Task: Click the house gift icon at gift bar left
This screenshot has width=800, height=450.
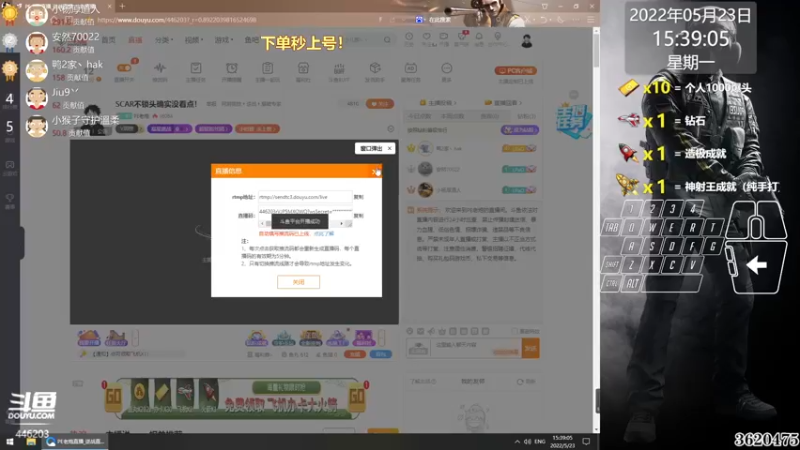Action: [89, 338]
